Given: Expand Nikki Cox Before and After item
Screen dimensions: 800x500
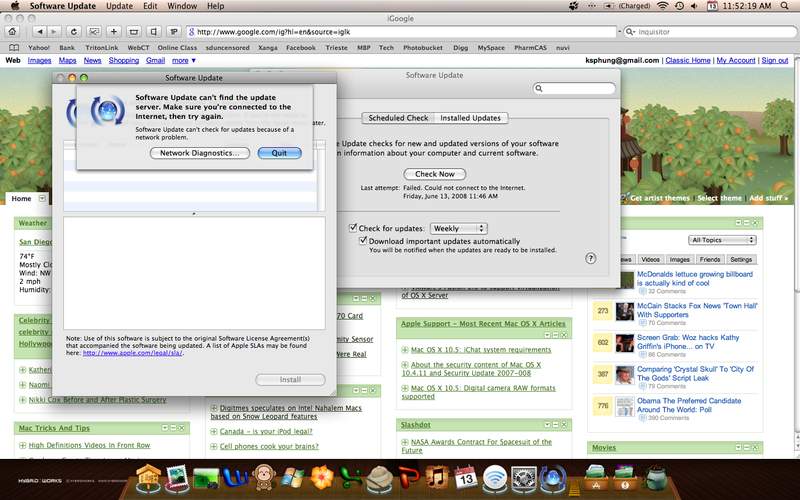Looking at the screenshot, I should pyautogui.click(x=22, y=400).
